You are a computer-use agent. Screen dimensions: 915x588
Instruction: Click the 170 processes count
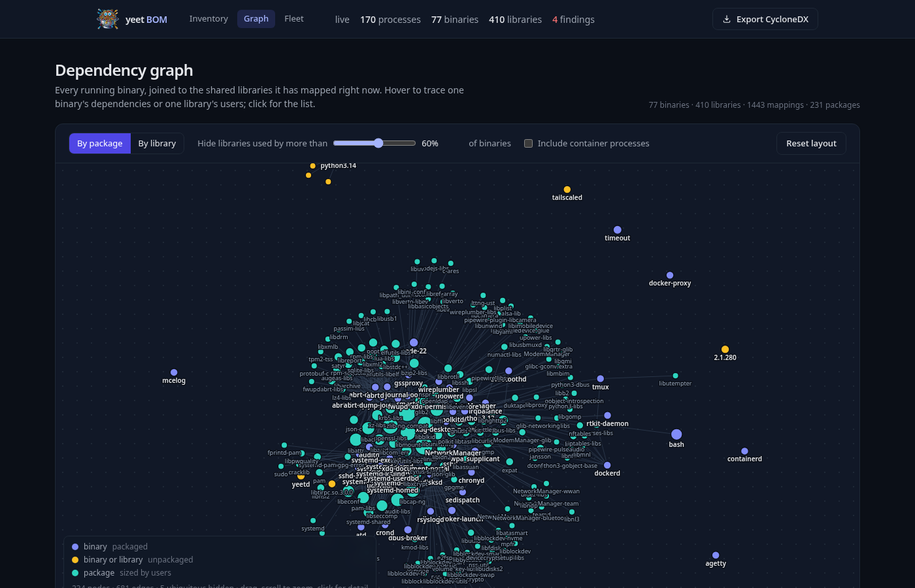(x=390, y=20)
